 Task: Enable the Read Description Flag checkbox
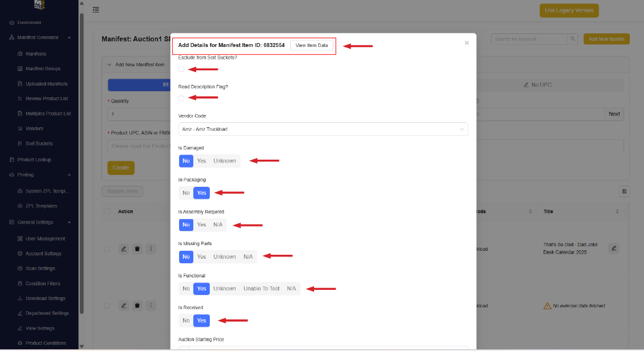pos(181,99)
